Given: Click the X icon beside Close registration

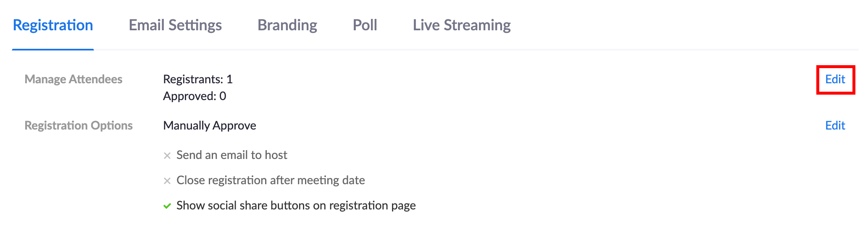Looking at the screenshot, I should coord(167,181).
